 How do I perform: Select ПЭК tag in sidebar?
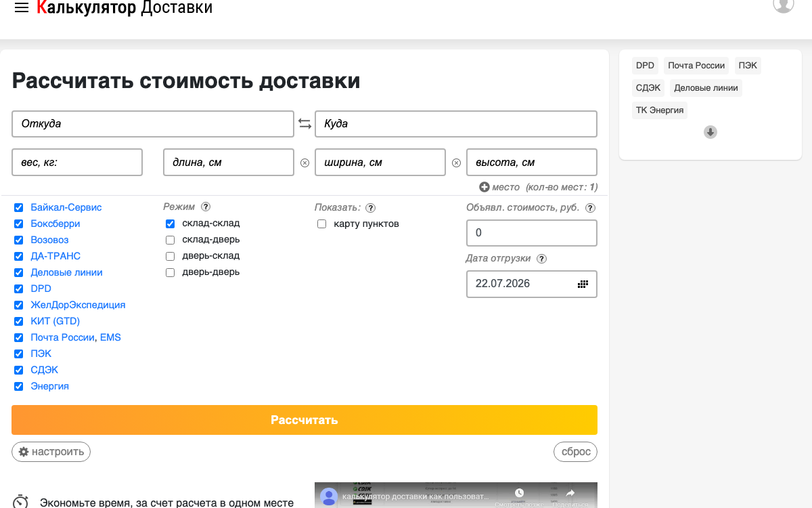(x=748, y=66)
